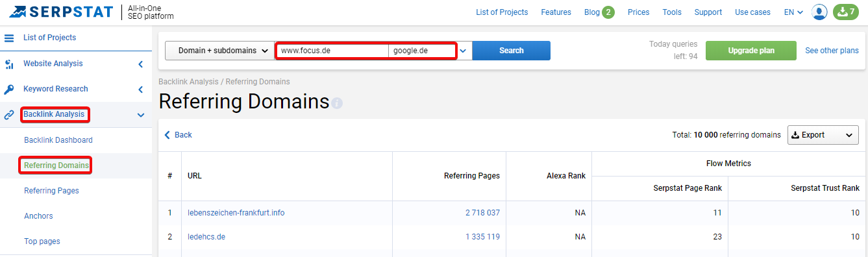
Task: Open Tools in top navigation
Action: click(672, 12)
